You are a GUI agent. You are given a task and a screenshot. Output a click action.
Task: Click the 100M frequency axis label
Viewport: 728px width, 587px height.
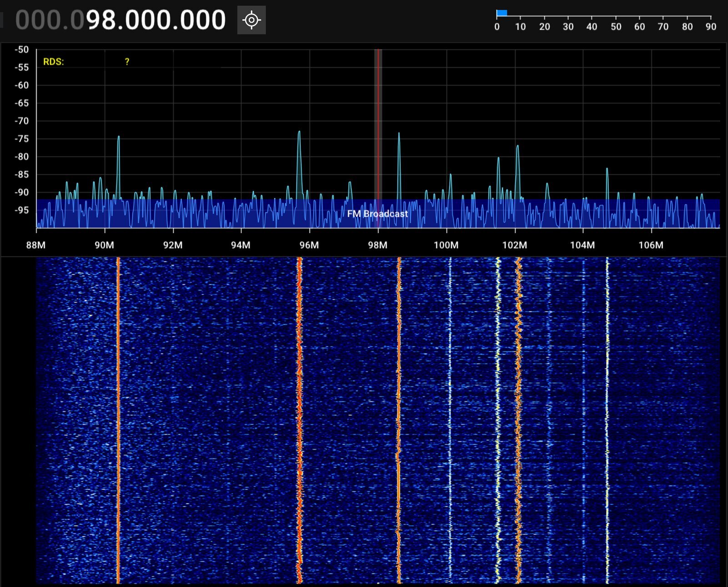coord(446,245)
